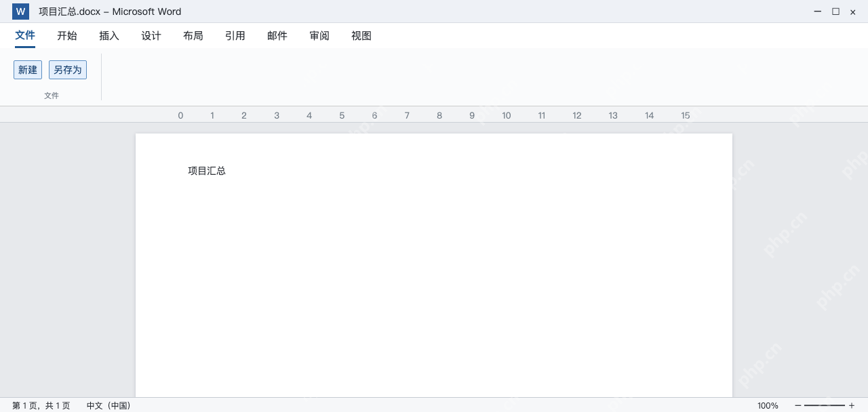Click the 新建 button
Screen dimensions: 868x412
(x=28, y=70)
